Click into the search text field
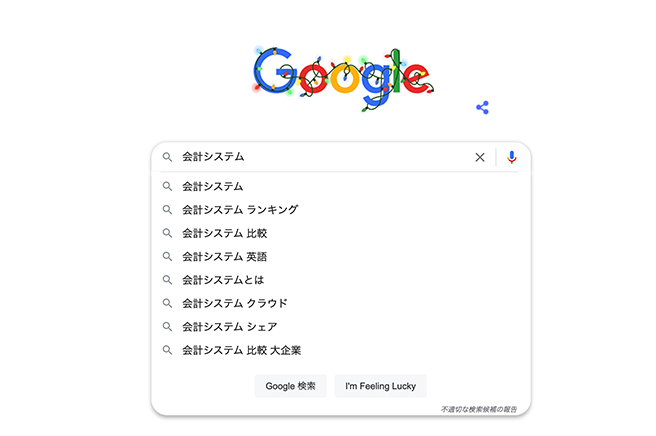The image size is (656, 436). (320, 157)
